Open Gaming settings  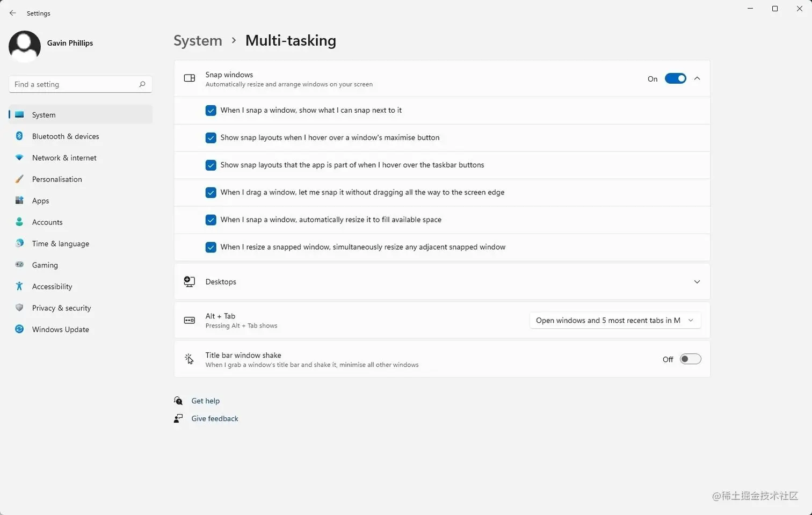pos(81,265)
